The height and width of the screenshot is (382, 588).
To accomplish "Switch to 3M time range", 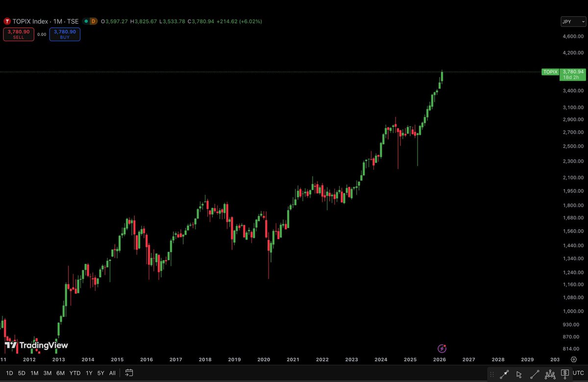I will (x=48, y=373).
